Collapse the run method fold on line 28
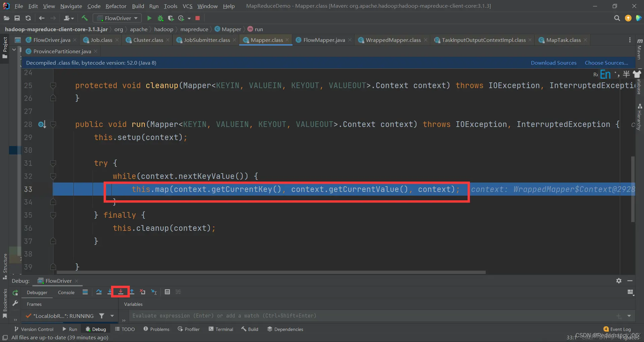The width and height of the screenshot is (644, 342). pos(53,125)
